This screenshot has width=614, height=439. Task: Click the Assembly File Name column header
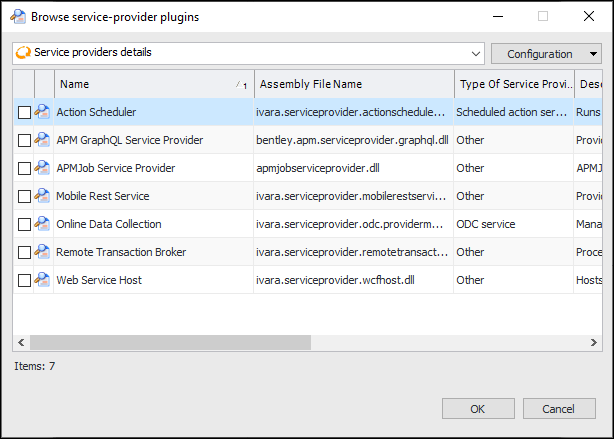(353, 84)
